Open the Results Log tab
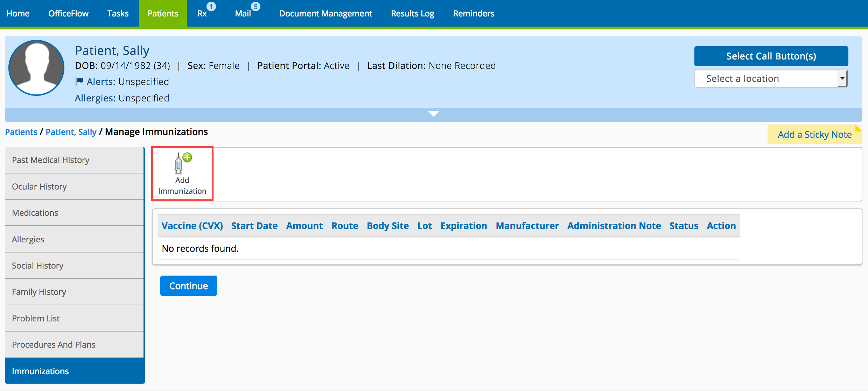Image resolution: width=868 pixels, height=391 pixels. click(x=412, y=14)
